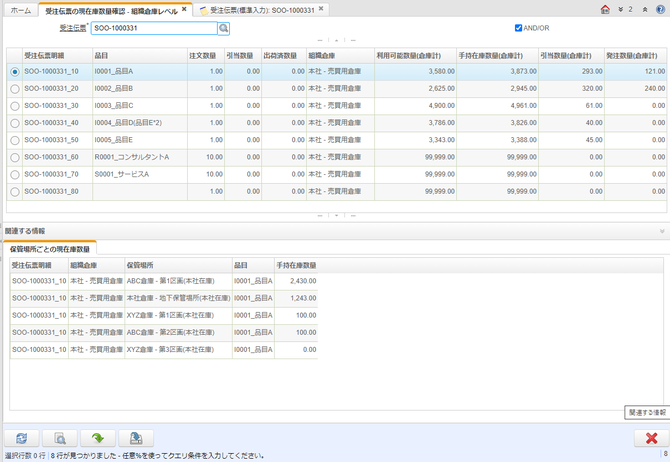
Task: Click the 本社倉庫 - 地下保管場所(本社在庫) row
Action: pos(164,298)
